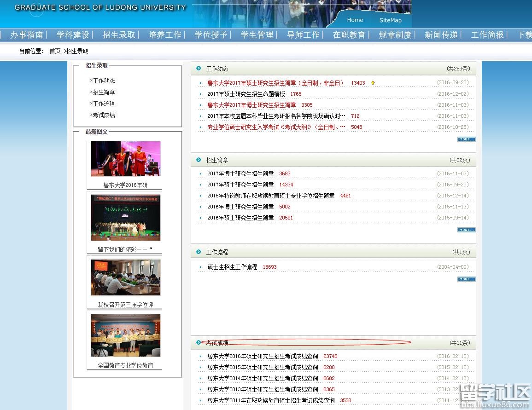Click the teal bullet icon beside 工作动态 header
The height and width of the screenshot is (410, 532).
199,69
